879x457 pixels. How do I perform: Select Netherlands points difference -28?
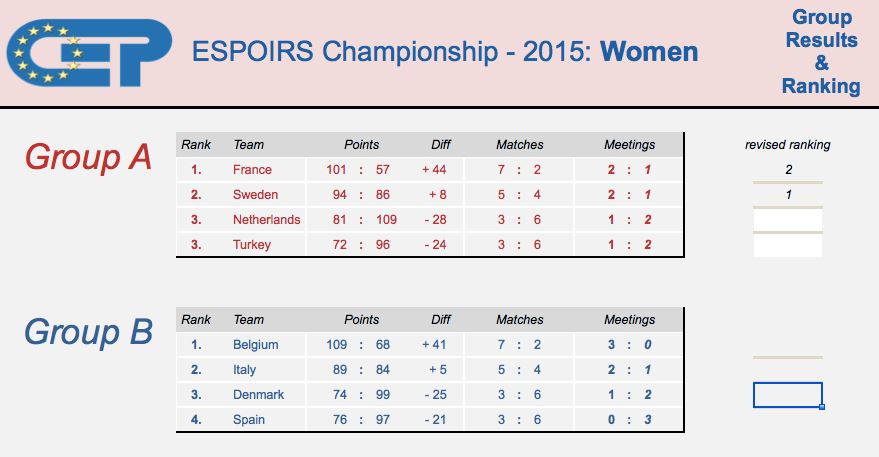tap(436, 220)
